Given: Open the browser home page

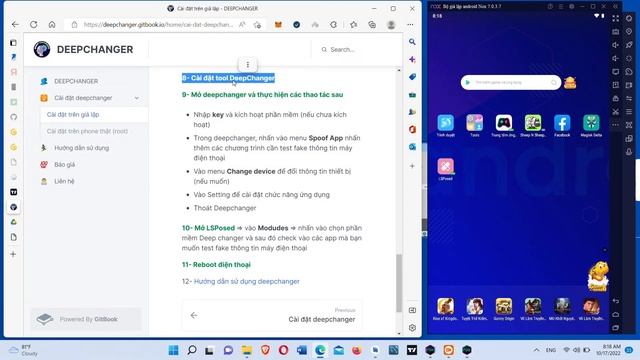Looking at the screenshot, I should 52,24.
